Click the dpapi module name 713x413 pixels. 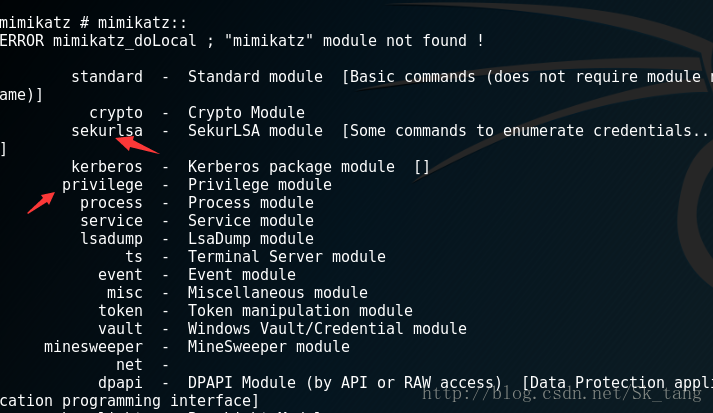tap(121, 383)
